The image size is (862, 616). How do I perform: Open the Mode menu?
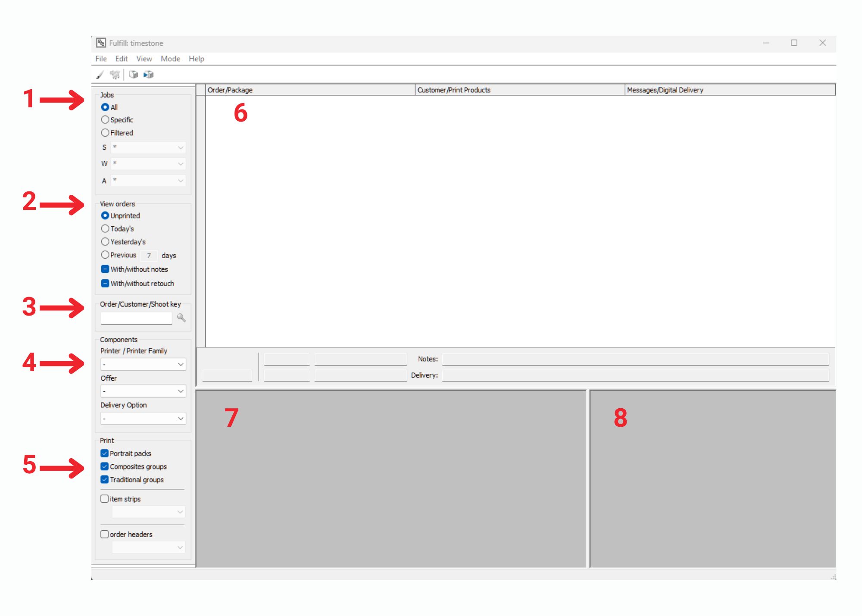coord(170,59)
